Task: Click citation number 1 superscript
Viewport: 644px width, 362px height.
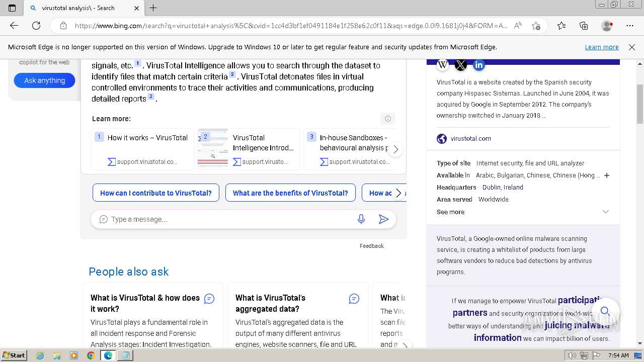Action: [138, 64]
